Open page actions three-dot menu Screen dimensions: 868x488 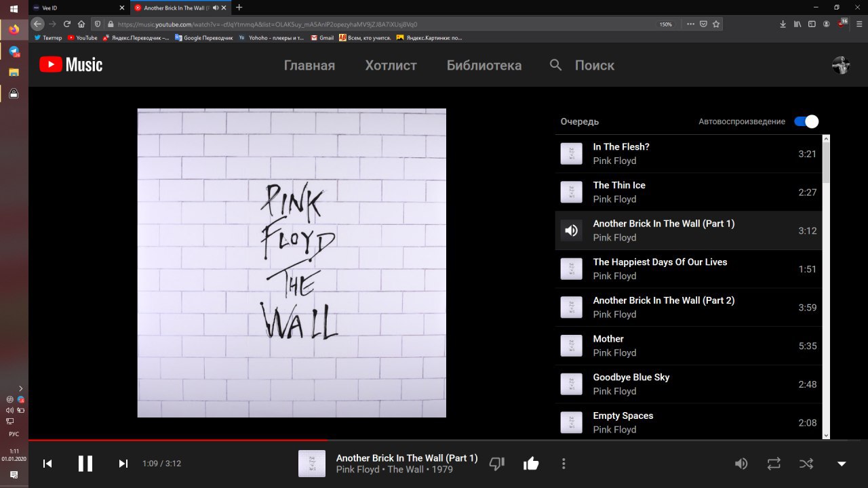690,24
